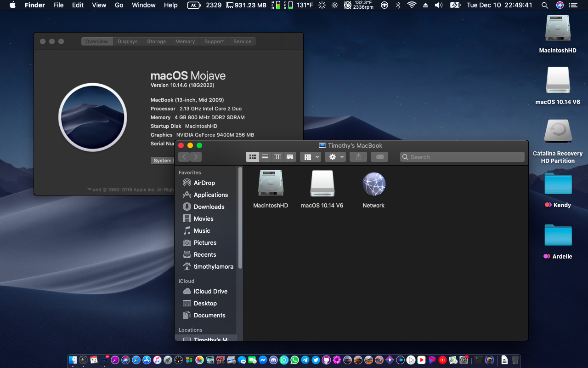This screenshot has width=588, height=368.
Task: Open Applications from the Finder sidebar
Action: (x=210, y=195)
